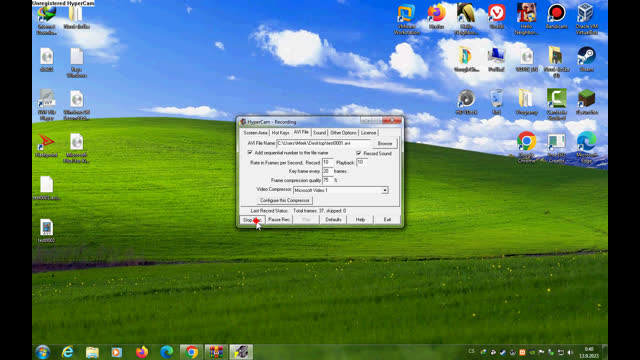Launch Microsoft Edge desktop shortcut
Screen dimensions: 640x360
click(587, 146)
